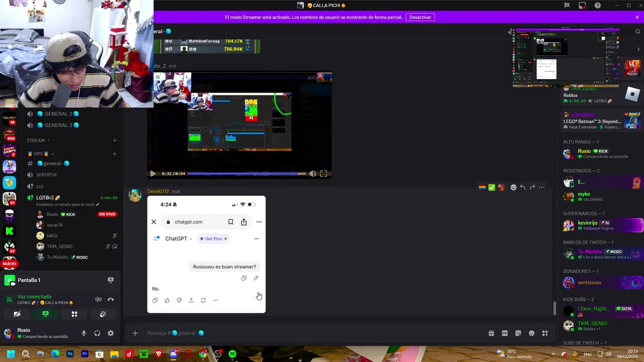Image resolution: width=644 pixels, height=362 pixels.
Task: Click the message input for general channel
Action: (x=312, y=333)
